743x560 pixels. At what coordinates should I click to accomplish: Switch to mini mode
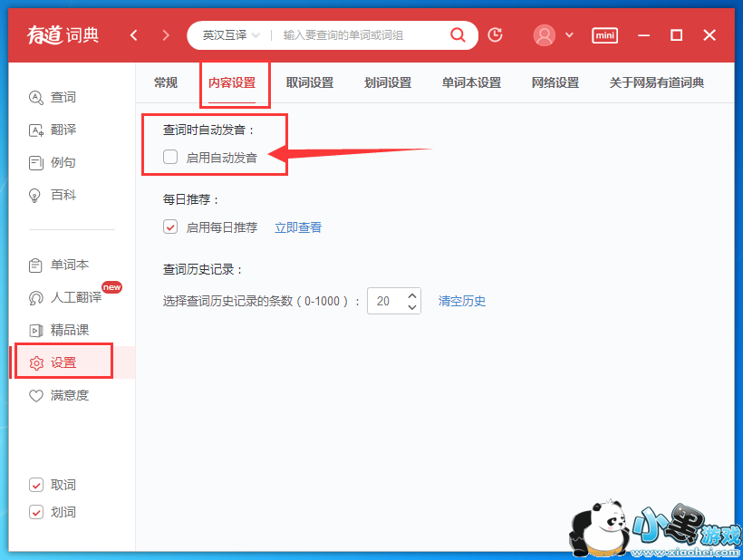tap(604, 35)
